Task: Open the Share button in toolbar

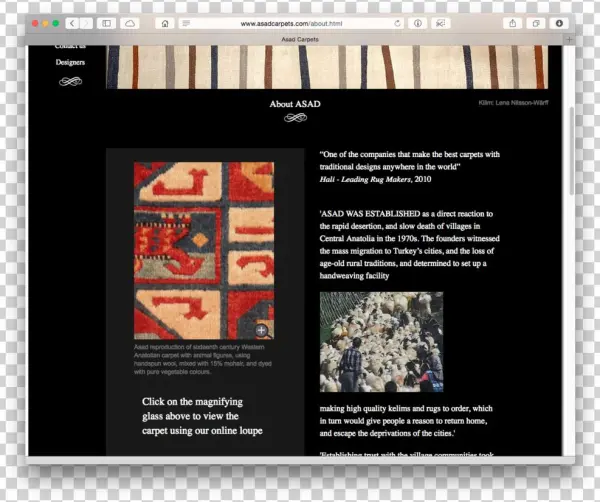Action: [512, 23]
